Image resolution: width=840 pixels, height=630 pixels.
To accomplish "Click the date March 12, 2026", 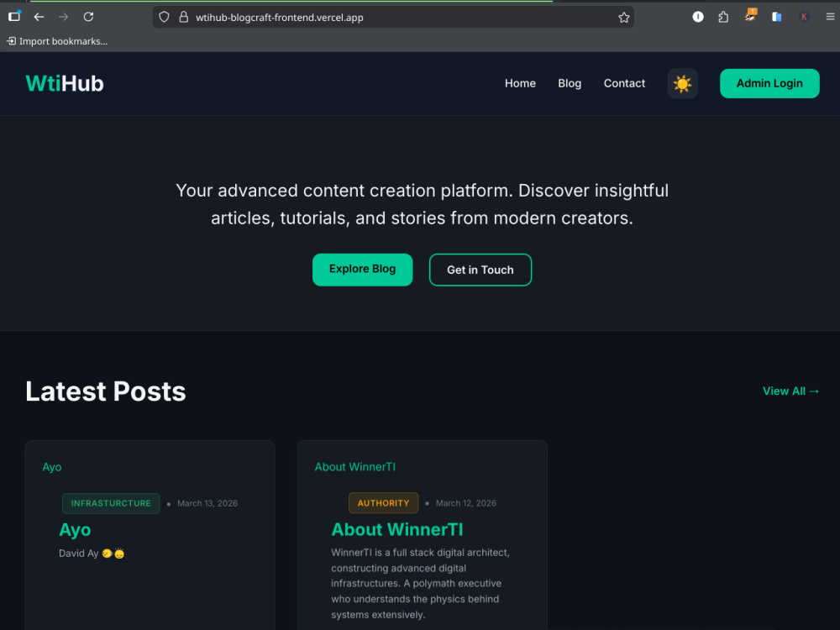I will 466,503.
